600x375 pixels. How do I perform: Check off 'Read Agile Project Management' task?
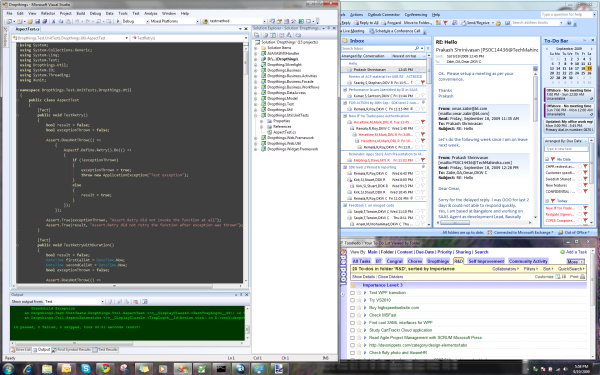pyautogui.click(x=352, y=338)
